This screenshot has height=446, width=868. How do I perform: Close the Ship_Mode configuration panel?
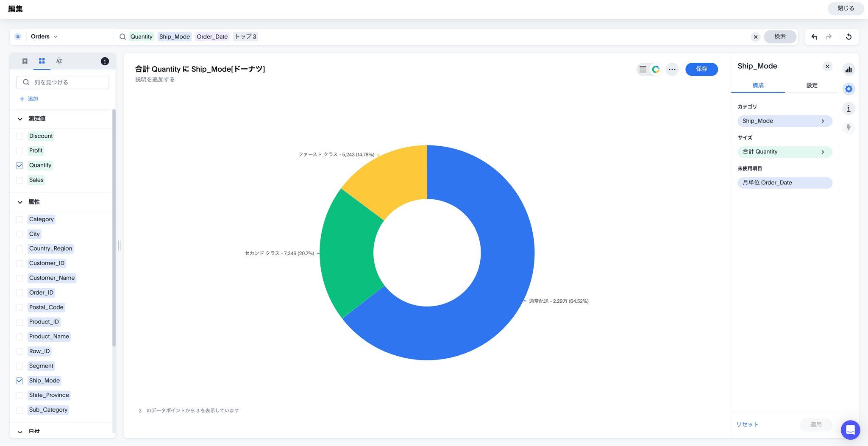pyautogui.click(x=827, y=66)
